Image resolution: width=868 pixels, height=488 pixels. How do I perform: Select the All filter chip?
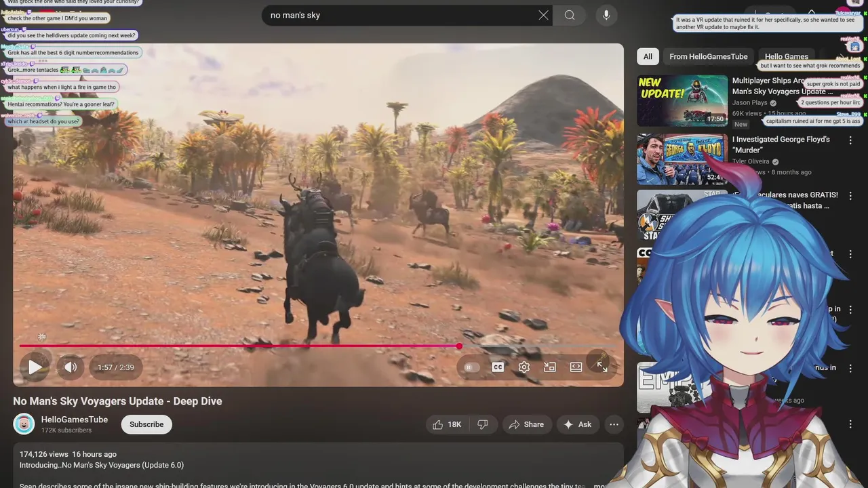pyautogui.click(x=648, y=56)
